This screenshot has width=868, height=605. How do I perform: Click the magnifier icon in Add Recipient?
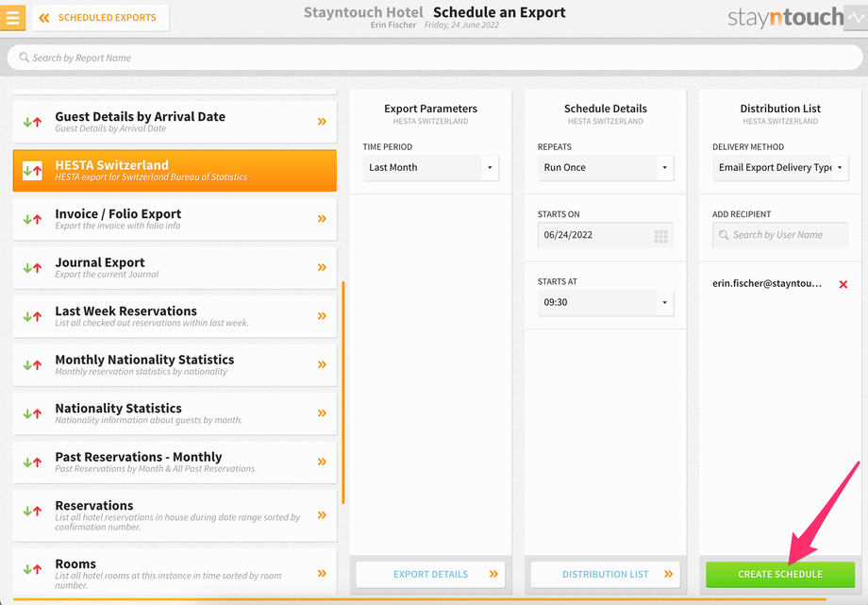(x=724, y=235)
